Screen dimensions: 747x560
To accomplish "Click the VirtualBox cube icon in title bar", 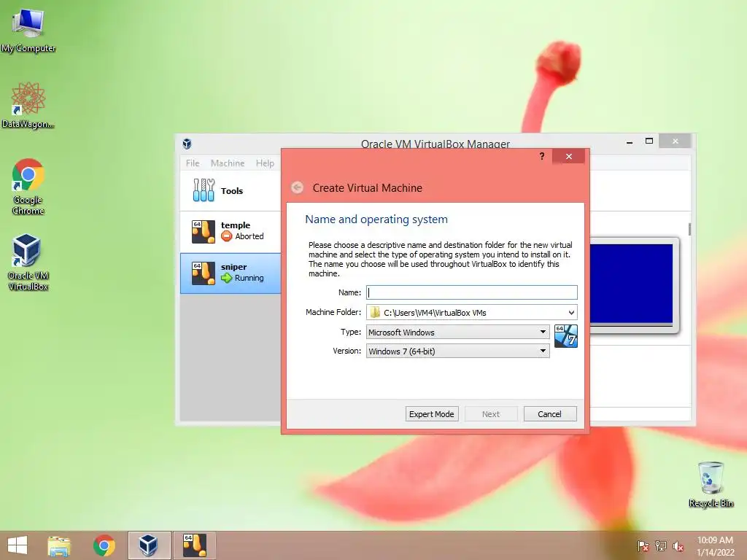I will tap(187, 144).
